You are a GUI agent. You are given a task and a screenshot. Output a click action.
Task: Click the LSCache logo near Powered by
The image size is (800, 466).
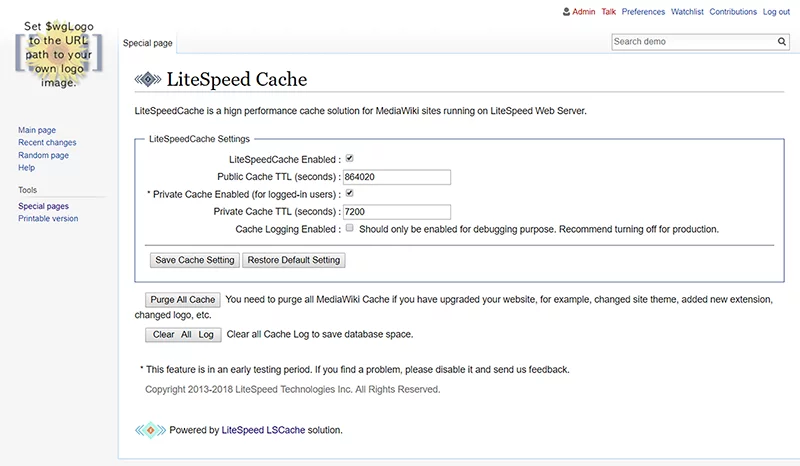(x=151, y=430)
